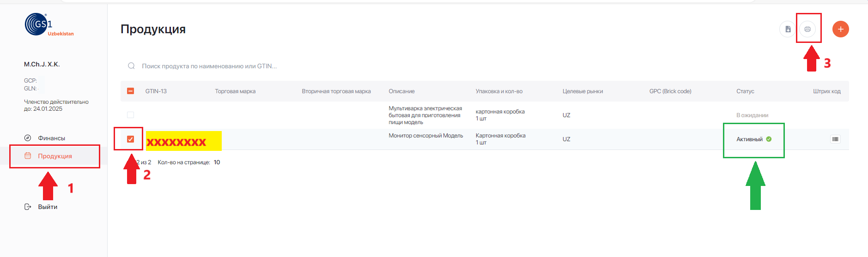This screenshot has width=868, height=257.
Task: Open the Финансы menu item
Action: coord(51,138)
